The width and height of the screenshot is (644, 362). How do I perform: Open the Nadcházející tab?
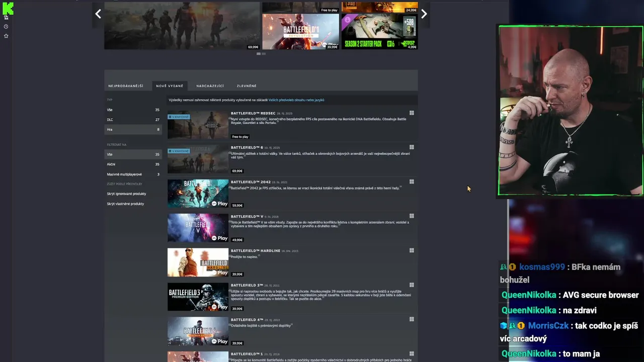point(210,86)
